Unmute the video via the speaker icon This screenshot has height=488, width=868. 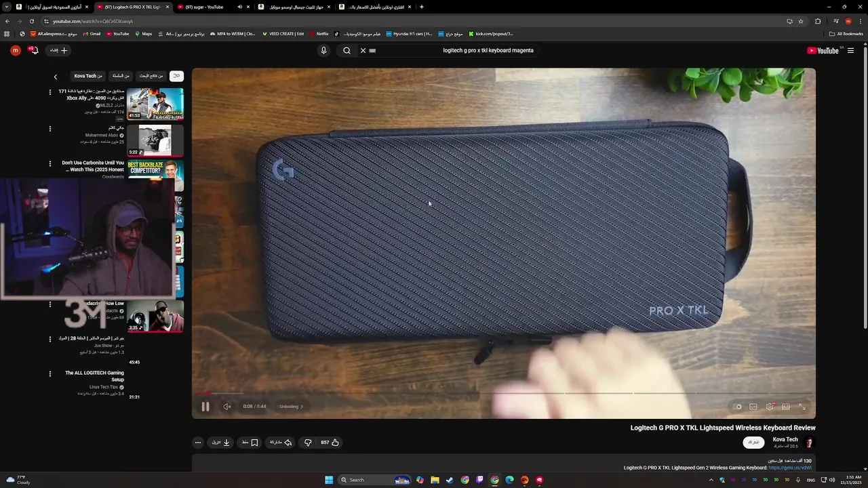227,407
